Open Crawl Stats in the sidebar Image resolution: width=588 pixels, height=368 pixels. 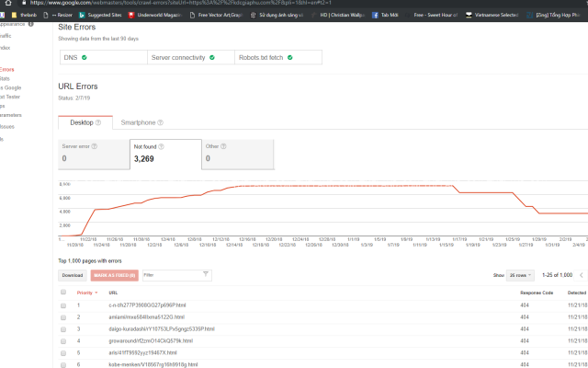click(x=5, y=78)
